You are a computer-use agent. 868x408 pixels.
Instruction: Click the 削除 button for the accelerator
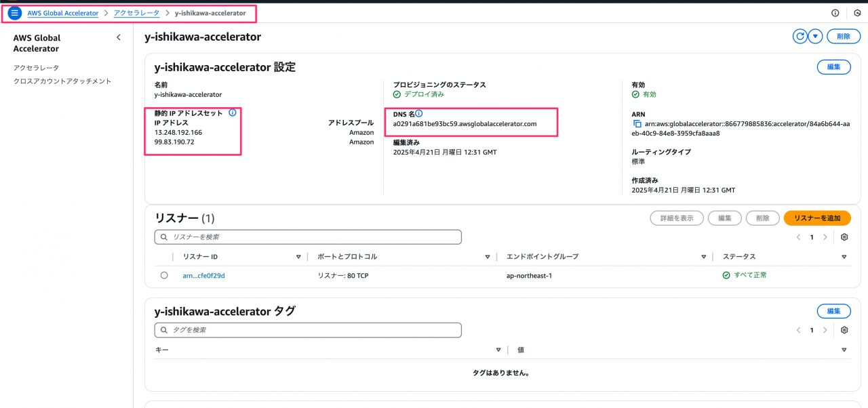[x=844, y=37]
